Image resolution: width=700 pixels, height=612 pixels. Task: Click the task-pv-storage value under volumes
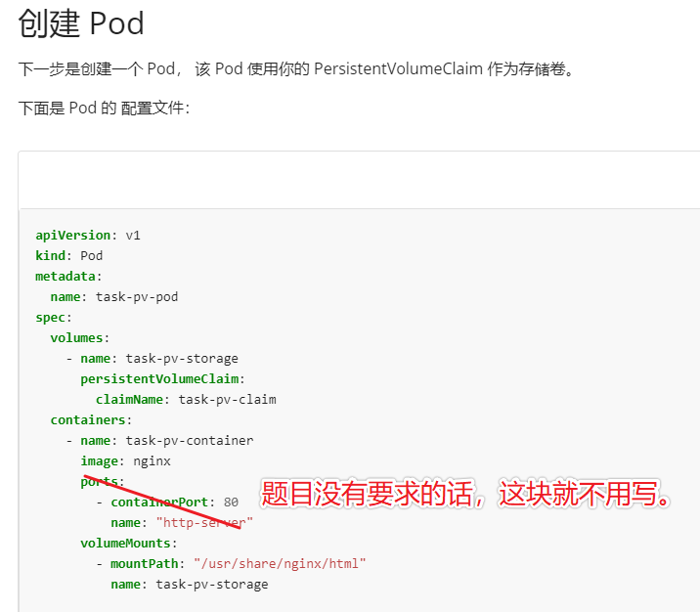[182, 359]
